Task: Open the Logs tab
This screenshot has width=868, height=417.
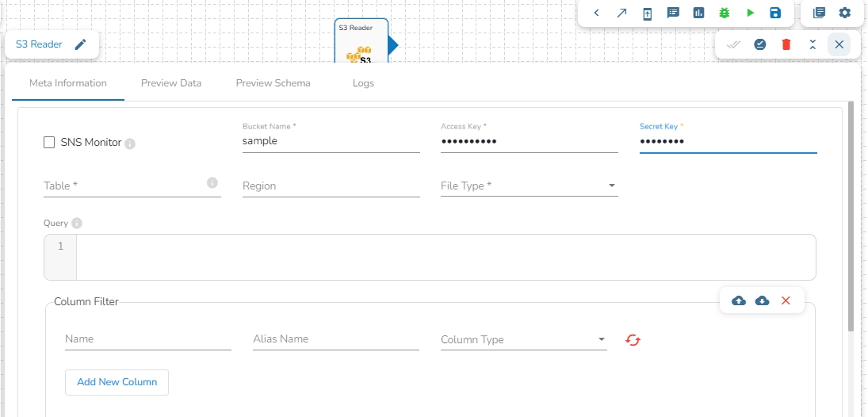Action: pyautogui.click(x=363, y=82)
